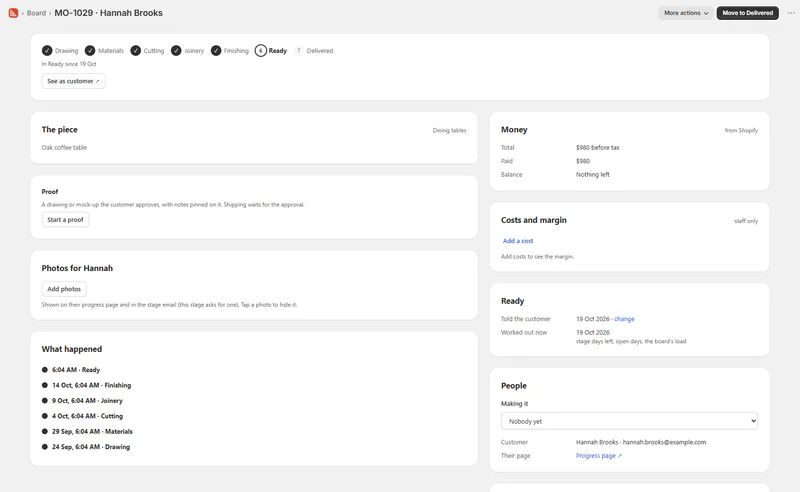The height and width of the screenshot is (492, 800).
Task: Click the Add a cost link
Action: (x=518, y=241)
